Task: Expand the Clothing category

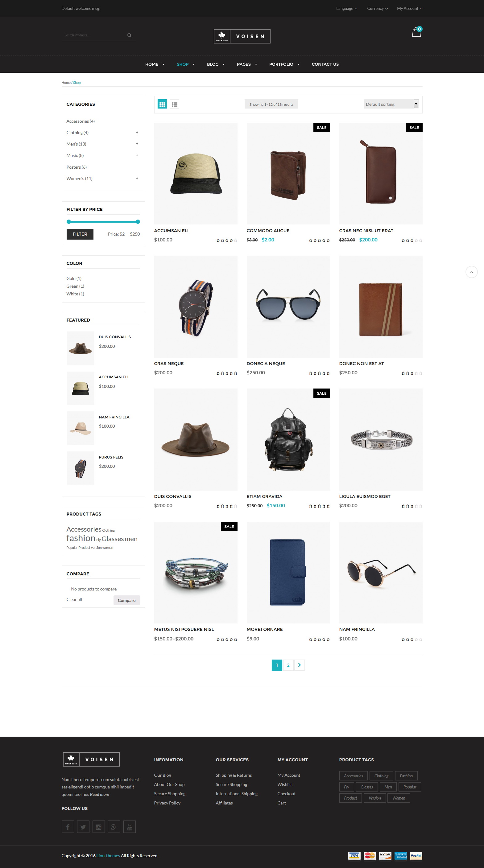Action: coord(137,132)
